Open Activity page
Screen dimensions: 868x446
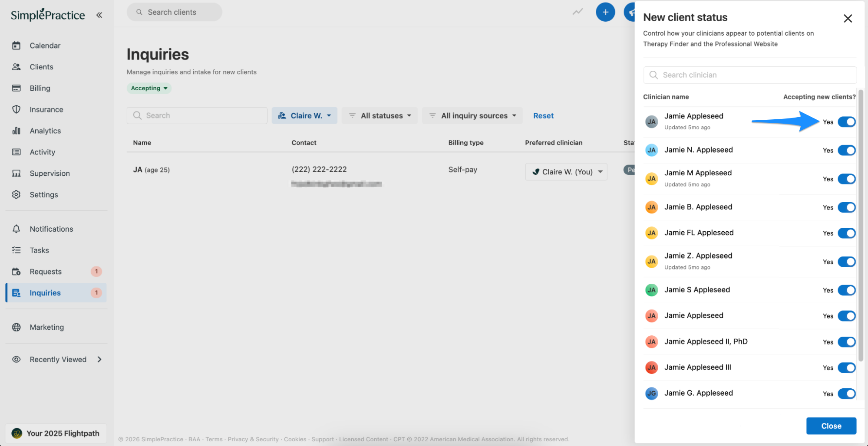pyautogui.click(x=42, y=152)
